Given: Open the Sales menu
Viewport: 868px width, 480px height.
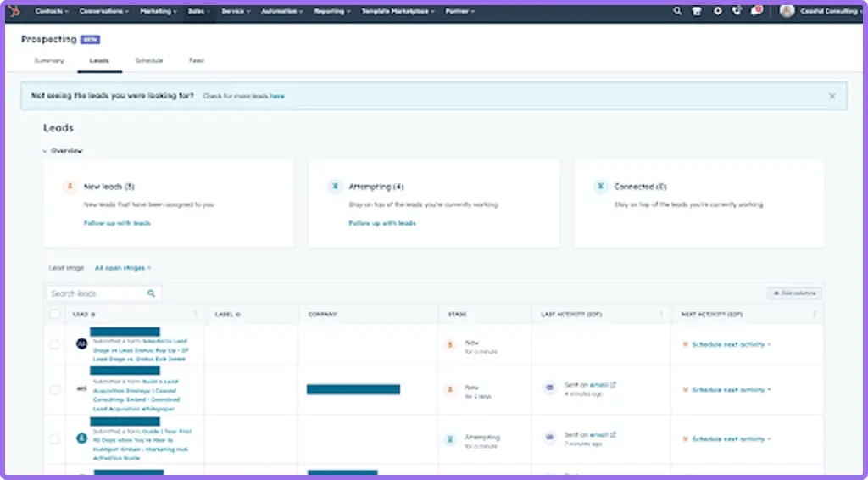Looking at the screenshot, I should pos(199,11).
